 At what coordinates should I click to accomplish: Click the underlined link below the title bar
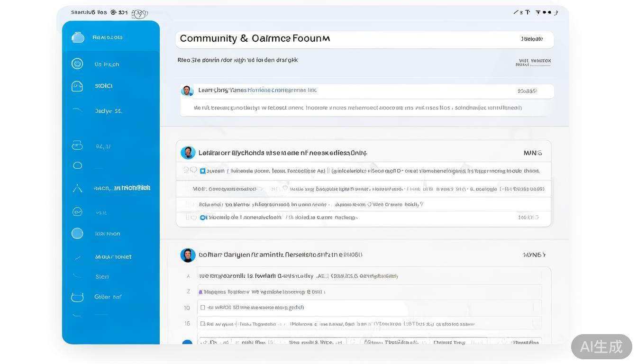534,63
